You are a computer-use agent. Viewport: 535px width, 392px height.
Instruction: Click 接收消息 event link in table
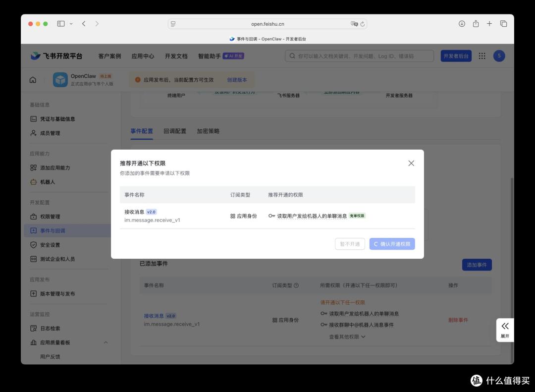154,316
